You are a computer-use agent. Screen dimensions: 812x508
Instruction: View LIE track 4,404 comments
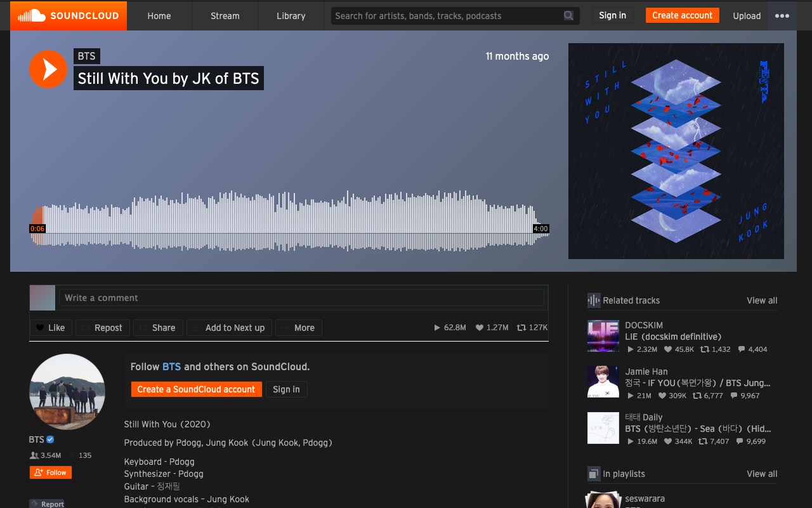point(752,349)
